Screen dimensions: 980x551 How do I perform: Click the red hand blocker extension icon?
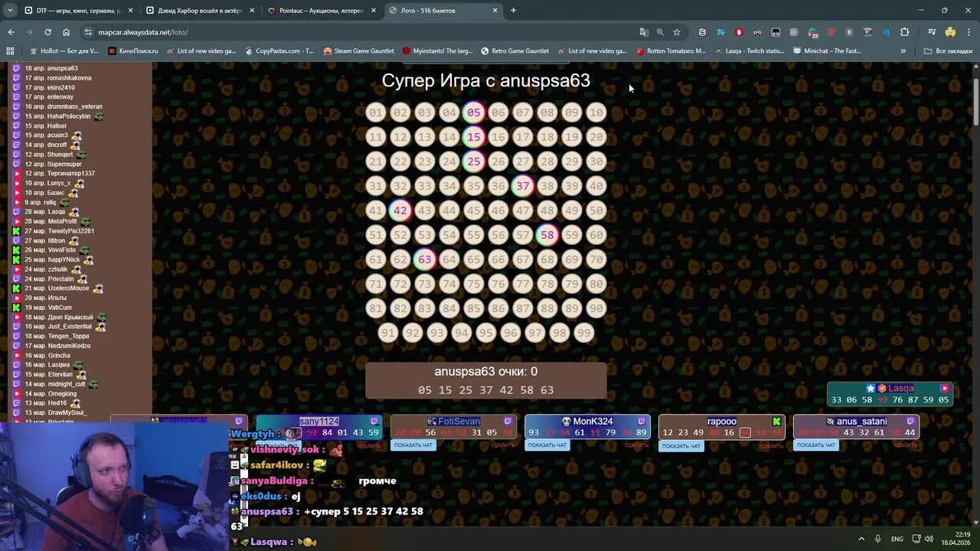tap(739, 32)
